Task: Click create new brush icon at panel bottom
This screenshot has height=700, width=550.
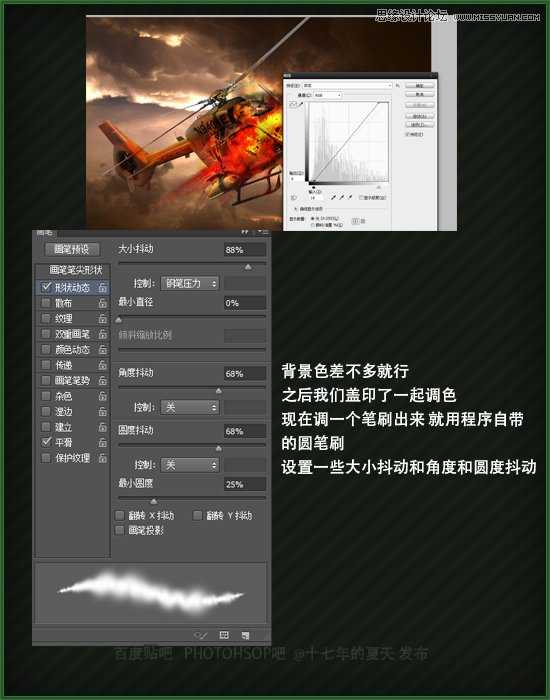Action: click(246, 635)
